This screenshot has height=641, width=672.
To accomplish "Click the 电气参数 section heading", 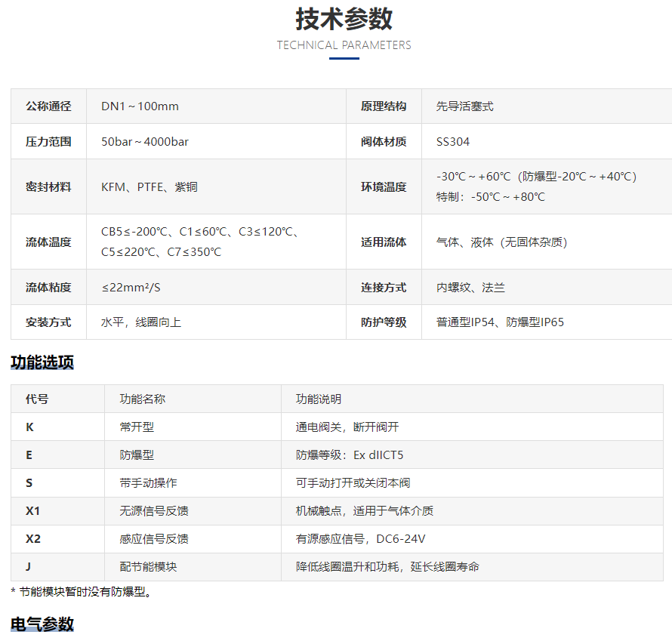I will [42, 624].
